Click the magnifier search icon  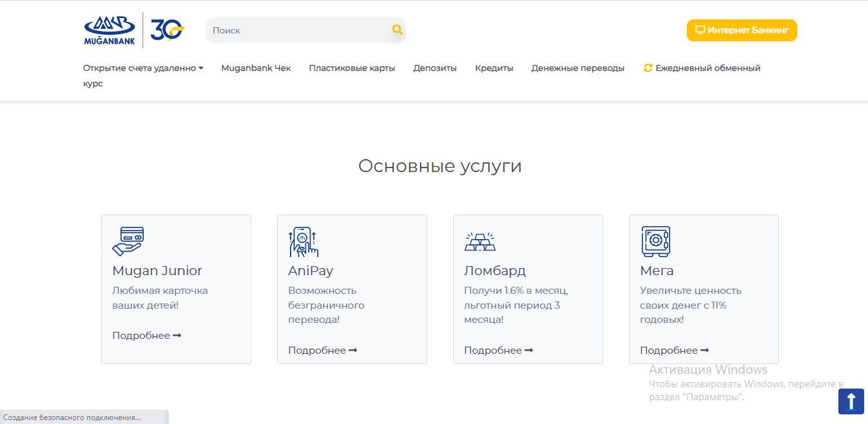[x=397, y=30]
